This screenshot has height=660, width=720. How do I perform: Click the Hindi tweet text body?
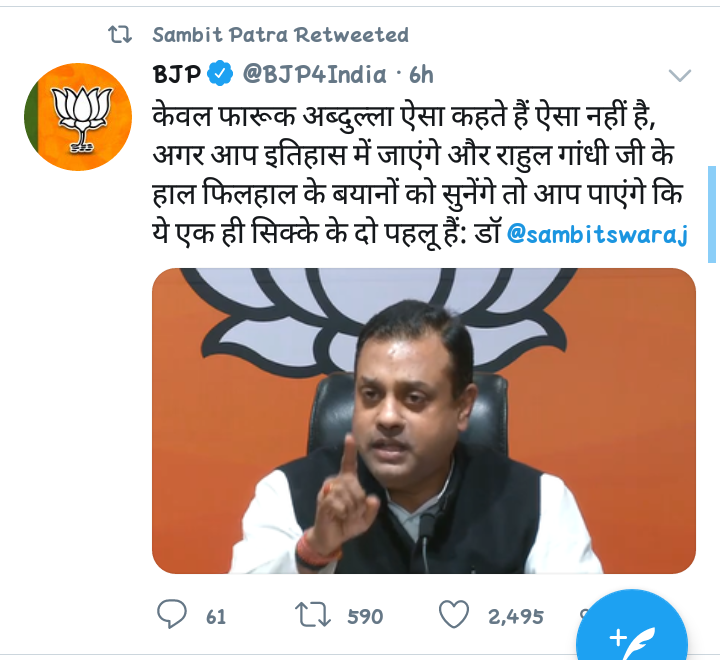(x=419, y=174)
